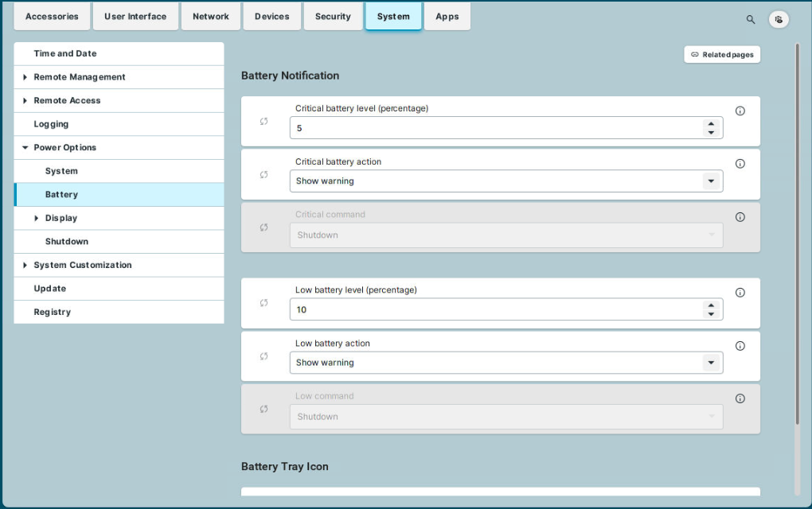The width and height of the screenshot is (812, 509).
Task: Click info icon for Critical battery action
Action: click(x=740, y=164)
